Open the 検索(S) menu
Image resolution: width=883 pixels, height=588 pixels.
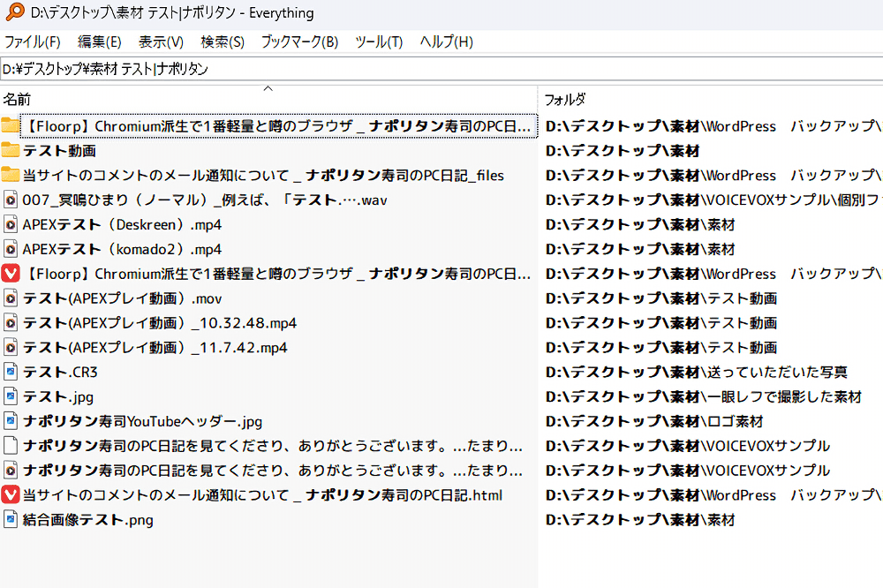[223, 41]
